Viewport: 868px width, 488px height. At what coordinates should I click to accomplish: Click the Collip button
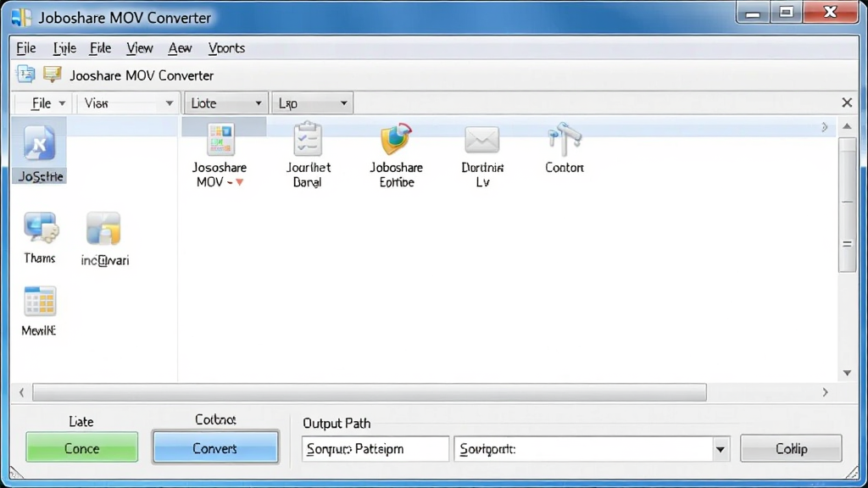[791, 448]
